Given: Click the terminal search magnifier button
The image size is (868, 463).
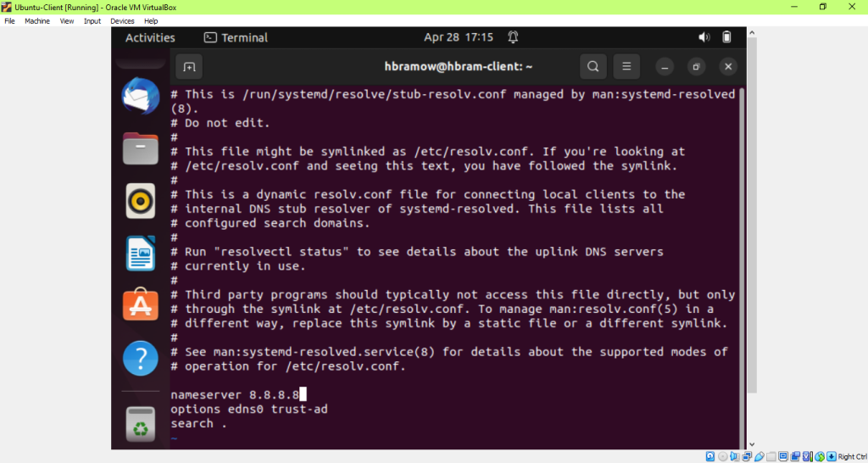Looking at the screenshot, I should 593,66.
